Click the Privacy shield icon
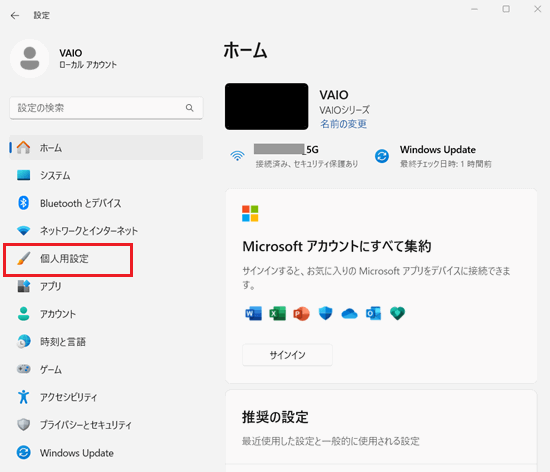Image resolution: width=550 pixels, height=472 pixels. pos(24,425)
